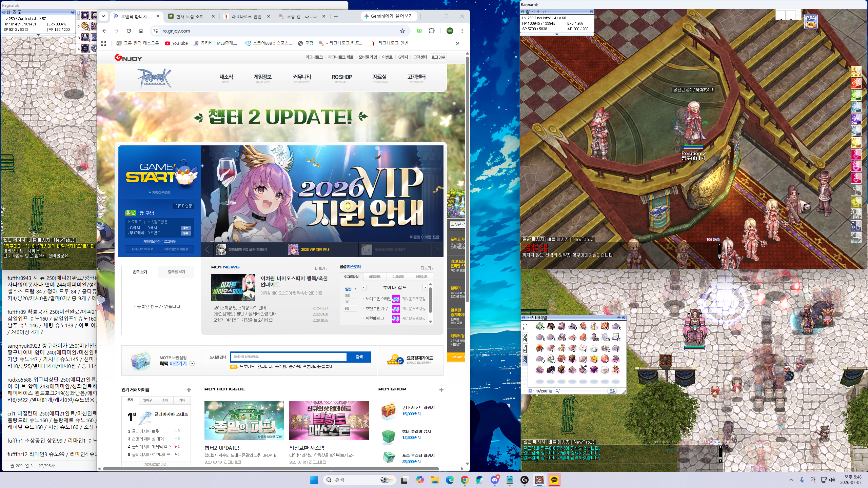868x488 pixels.
Task: Toggle Korean IME 가 indicator
Action: (x=813, y=480)
